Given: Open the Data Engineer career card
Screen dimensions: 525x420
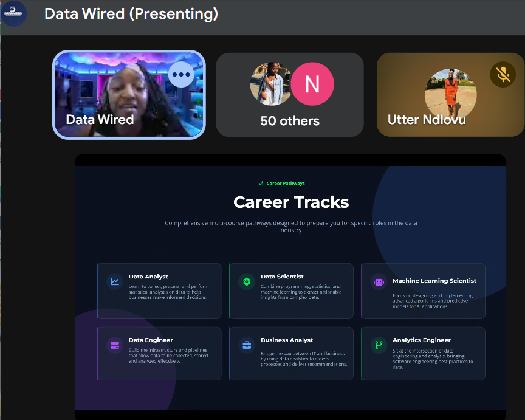Looking at the screenshot, I should coord(159,354).
